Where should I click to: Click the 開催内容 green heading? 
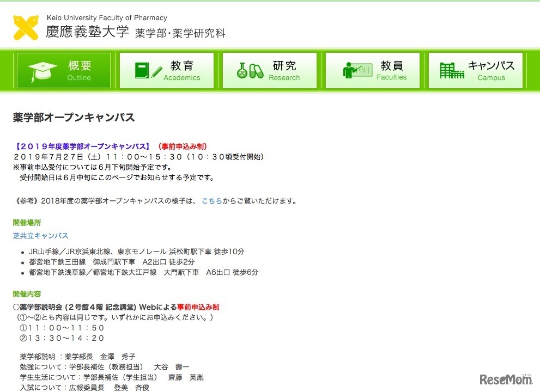click(27, 293)
